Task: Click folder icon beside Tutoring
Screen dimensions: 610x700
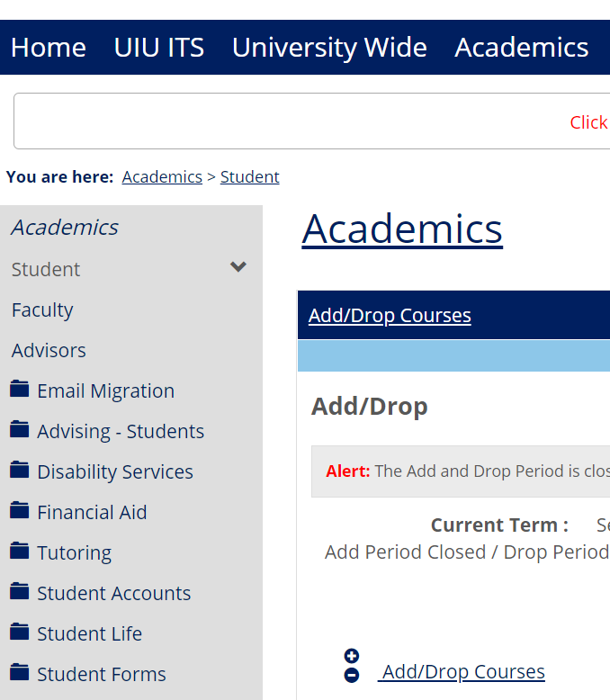Action: (20, 551)
